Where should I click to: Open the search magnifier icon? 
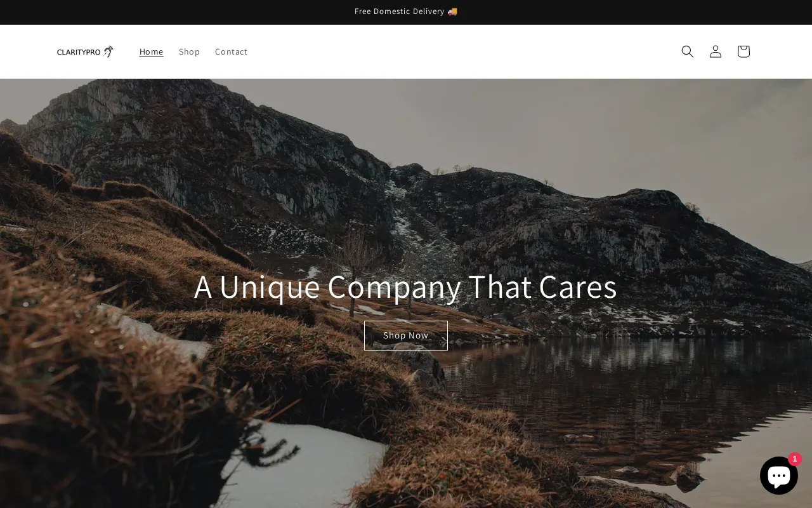click(687, 51)
